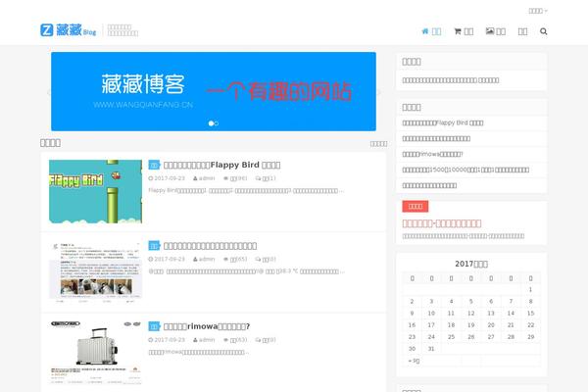Click the admin author of the rimowa post
Screen dimensions: 588x392
pos(204,340)
